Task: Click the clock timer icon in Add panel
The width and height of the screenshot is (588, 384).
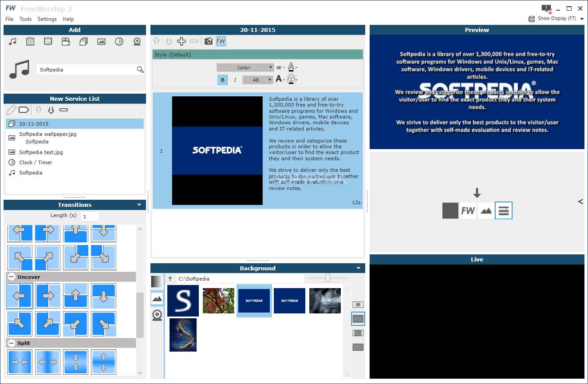Action: click(x=119, y=41)
